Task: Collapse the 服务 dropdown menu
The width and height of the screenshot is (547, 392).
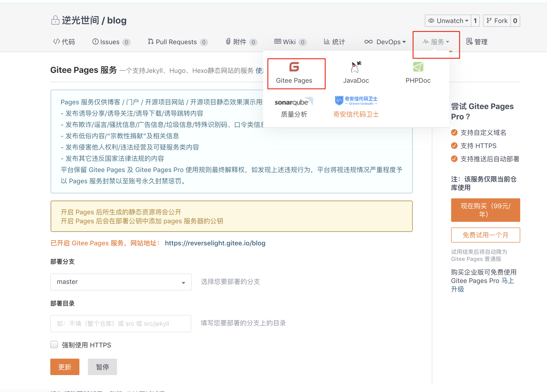Action: 436,42
